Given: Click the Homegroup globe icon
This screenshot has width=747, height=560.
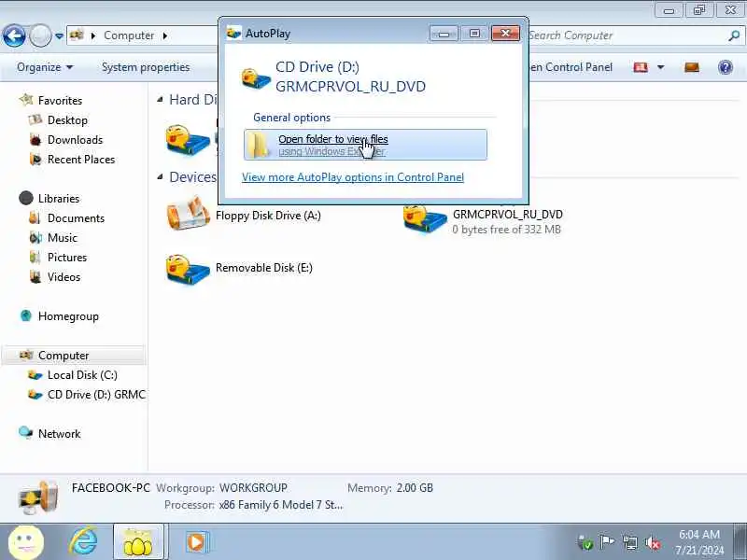Looking at the screenshot, I should pos(26,315).
